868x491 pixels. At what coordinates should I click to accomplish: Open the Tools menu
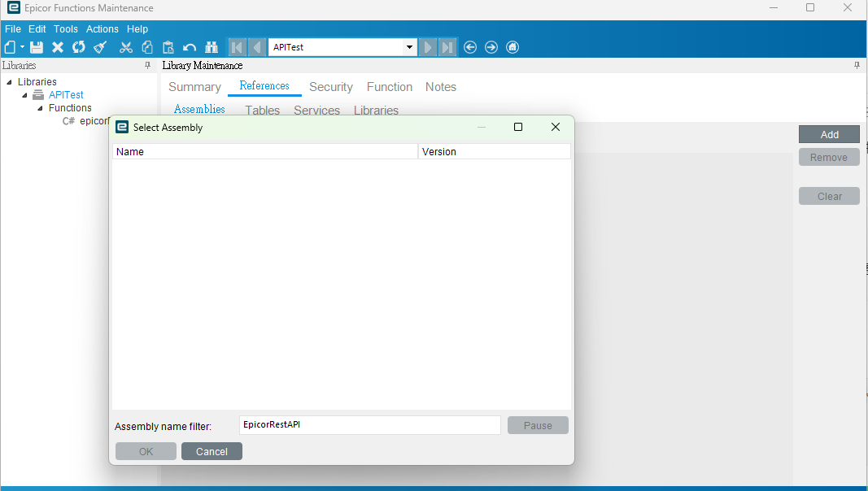pyautogui.click(x=65, y=28)
